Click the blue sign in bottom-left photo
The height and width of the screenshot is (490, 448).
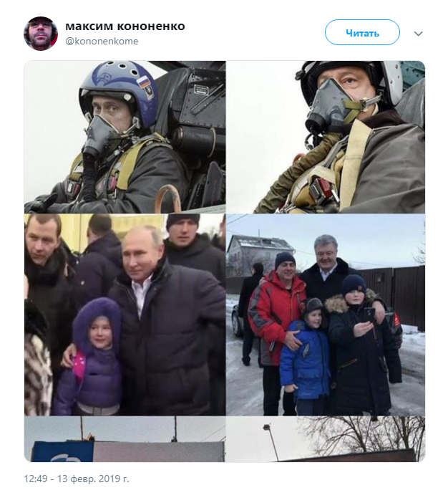(62, 451)
